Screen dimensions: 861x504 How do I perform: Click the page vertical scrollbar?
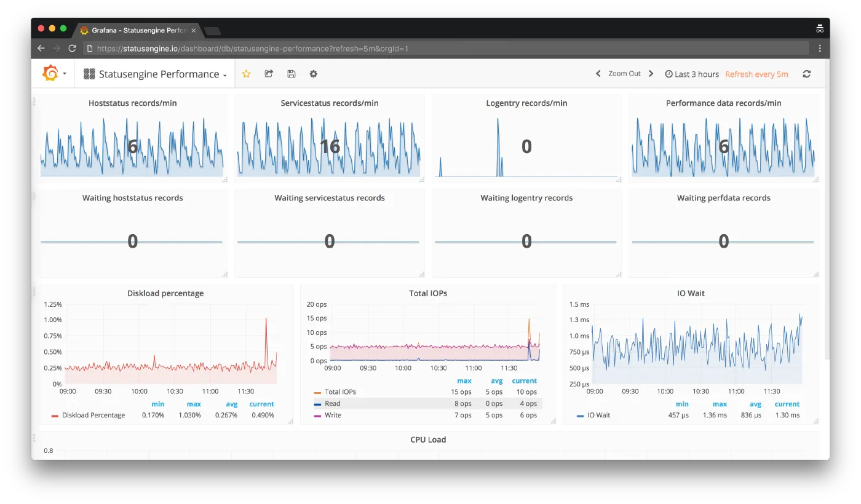(827, 209)
